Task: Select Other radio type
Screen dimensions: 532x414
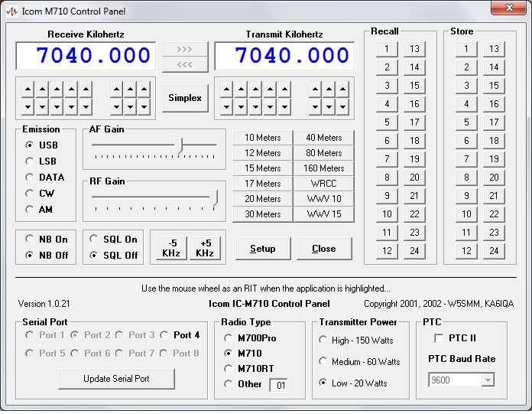Action: tap(243, 384)
